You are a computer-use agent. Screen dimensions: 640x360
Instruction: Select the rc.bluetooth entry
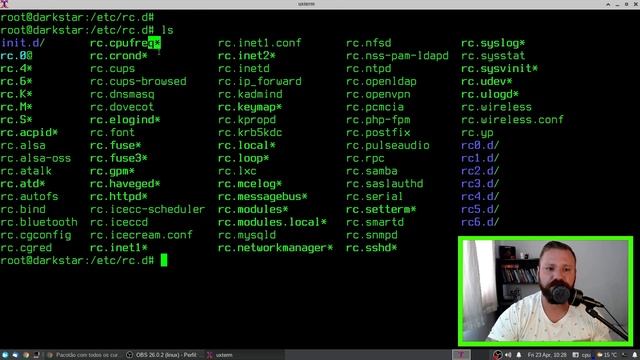pos(39,222)
